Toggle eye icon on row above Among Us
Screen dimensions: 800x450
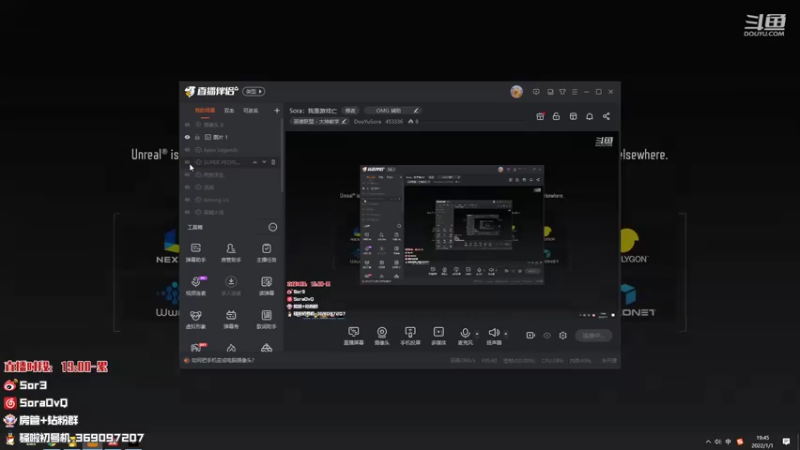click(x=187, y=187)
